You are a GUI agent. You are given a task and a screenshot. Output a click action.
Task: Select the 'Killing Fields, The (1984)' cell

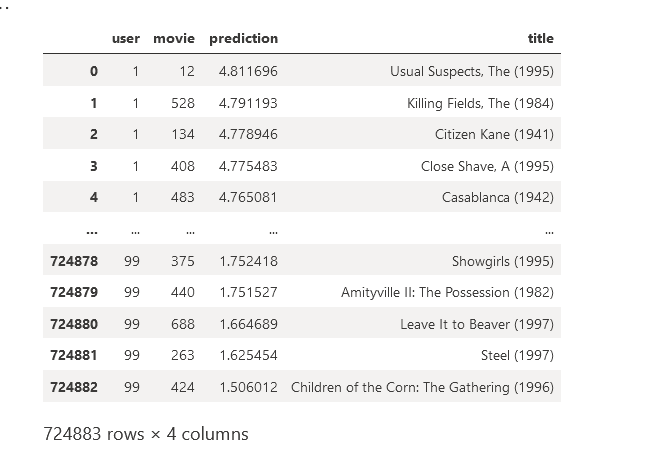point(480,103)
